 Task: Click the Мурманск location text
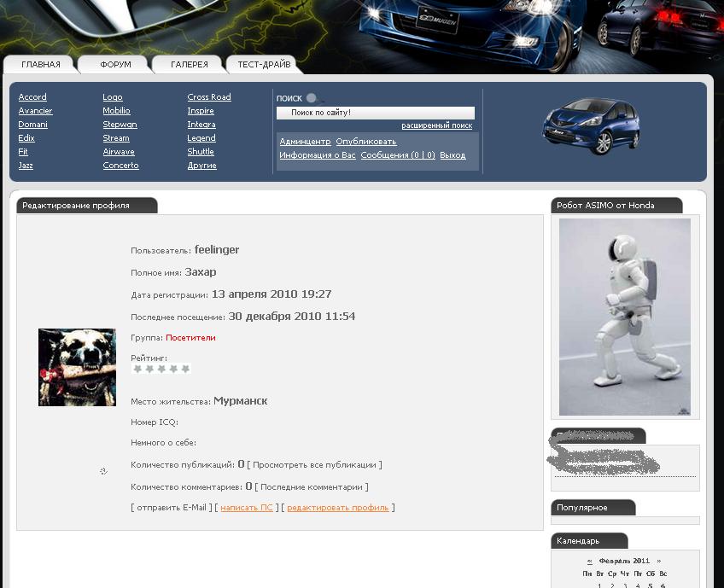click(241, 401)
